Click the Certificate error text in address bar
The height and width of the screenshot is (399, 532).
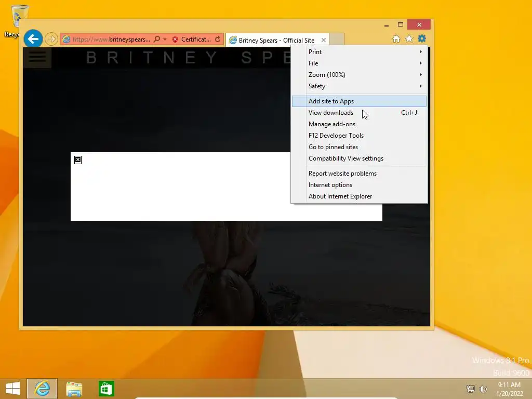click(x=196, y=39)
